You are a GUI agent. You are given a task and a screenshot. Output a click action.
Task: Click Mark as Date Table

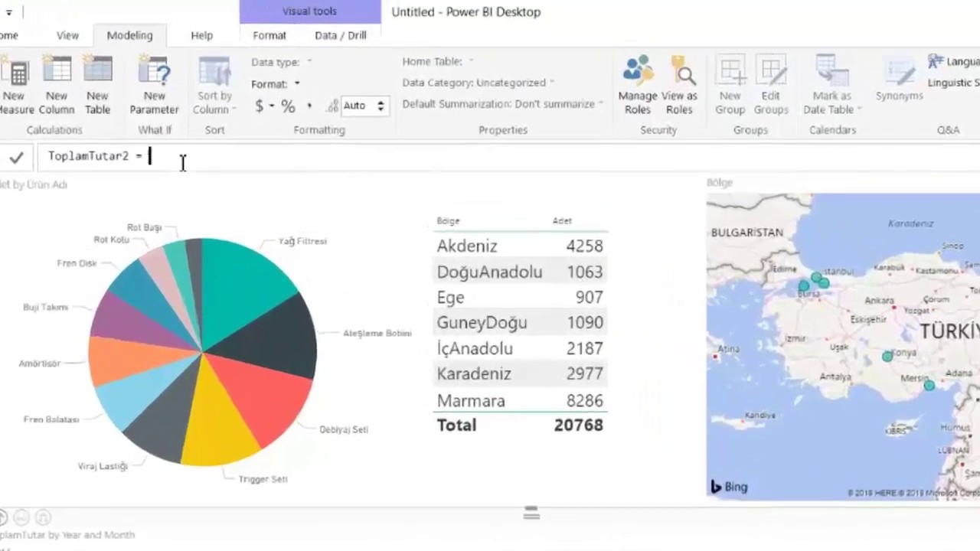tap(832, 85)
